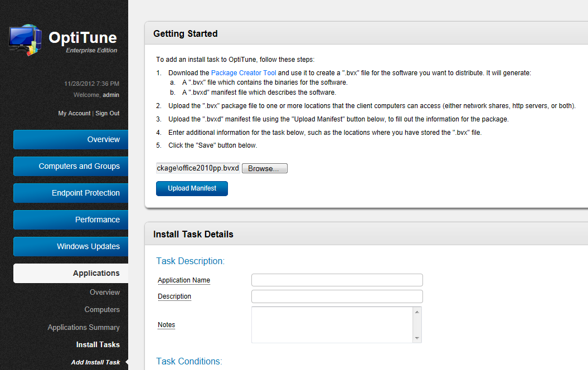Open My Account settings
The width and height of the screenshot is (588, 370).
click(x=74, y=113)
